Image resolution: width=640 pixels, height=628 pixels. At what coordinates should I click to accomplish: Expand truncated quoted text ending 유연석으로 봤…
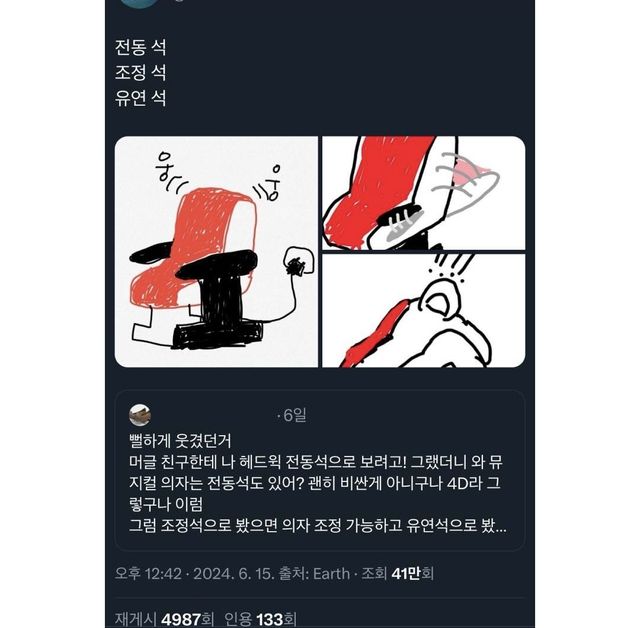click(x=496, y=526)
